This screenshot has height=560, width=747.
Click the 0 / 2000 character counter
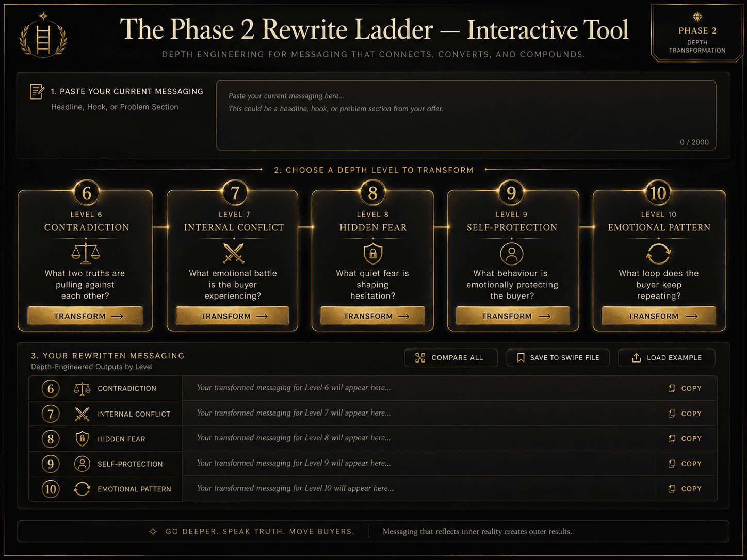click(694, 142)
